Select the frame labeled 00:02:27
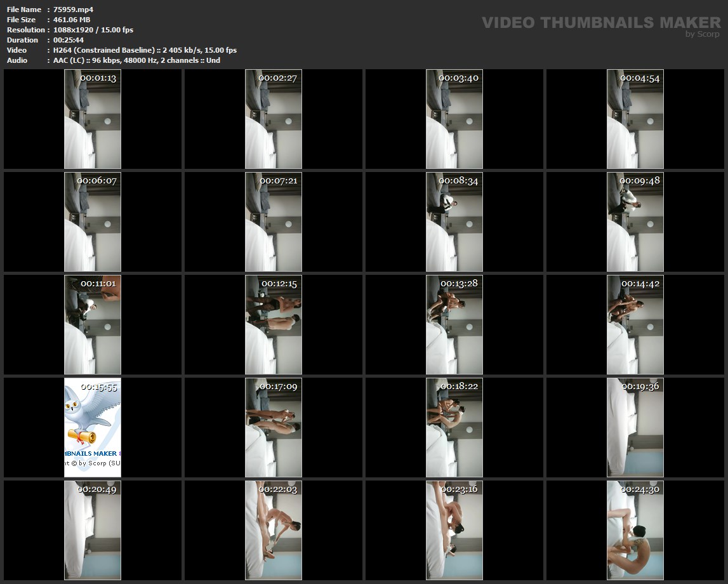728x584 pixels. pos(274,119)
